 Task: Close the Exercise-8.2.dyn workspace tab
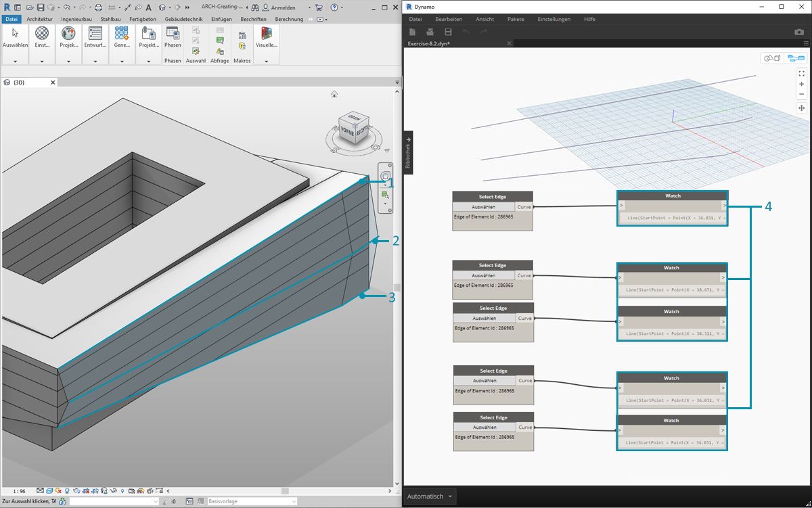click(x=509, y=43)
